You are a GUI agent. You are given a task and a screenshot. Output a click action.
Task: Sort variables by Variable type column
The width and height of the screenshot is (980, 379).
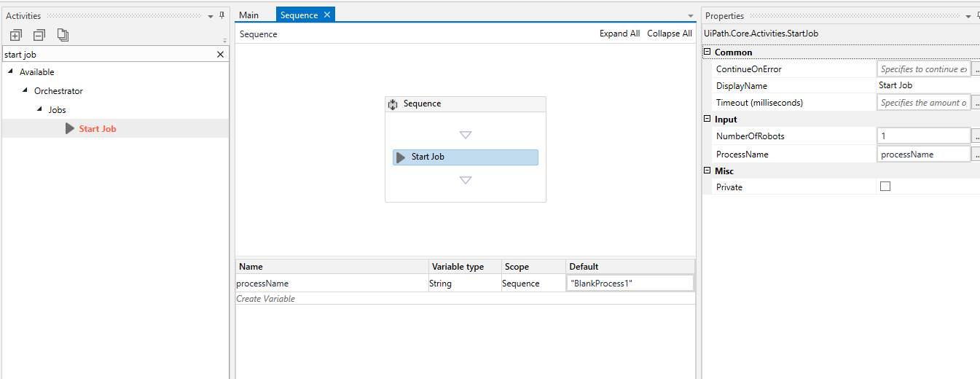click(465, 267)
